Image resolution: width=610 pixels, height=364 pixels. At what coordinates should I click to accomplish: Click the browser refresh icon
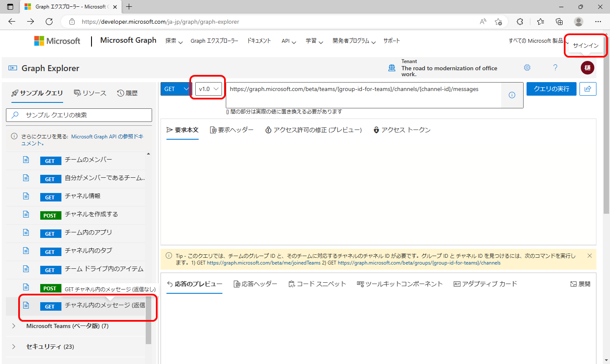click(x=49, y=22)
